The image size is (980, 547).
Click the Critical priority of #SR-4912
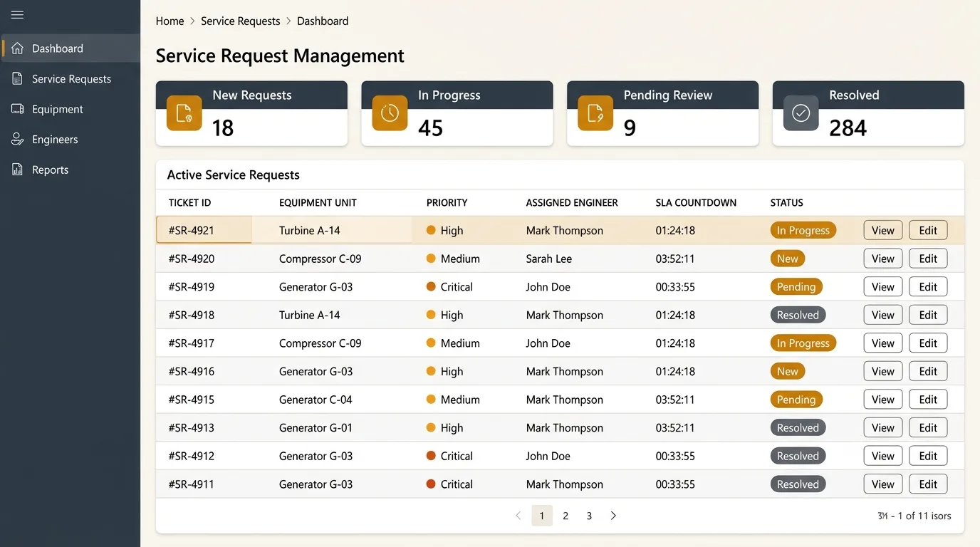click(449, 456)
